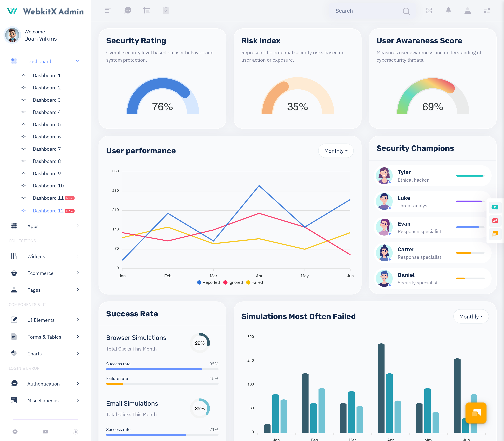Click the search magnifier icon
Image resolution: width=504 pixels, height=441 pixels.
[406, 11]
